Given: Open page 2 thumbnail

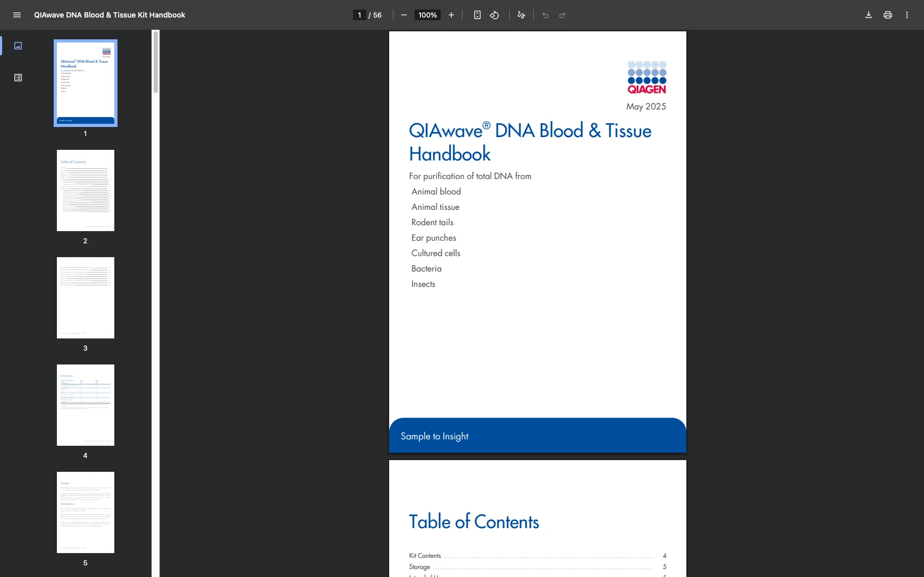Looking at the screenshot, I should pyautogui.click(x=86, y=190).
